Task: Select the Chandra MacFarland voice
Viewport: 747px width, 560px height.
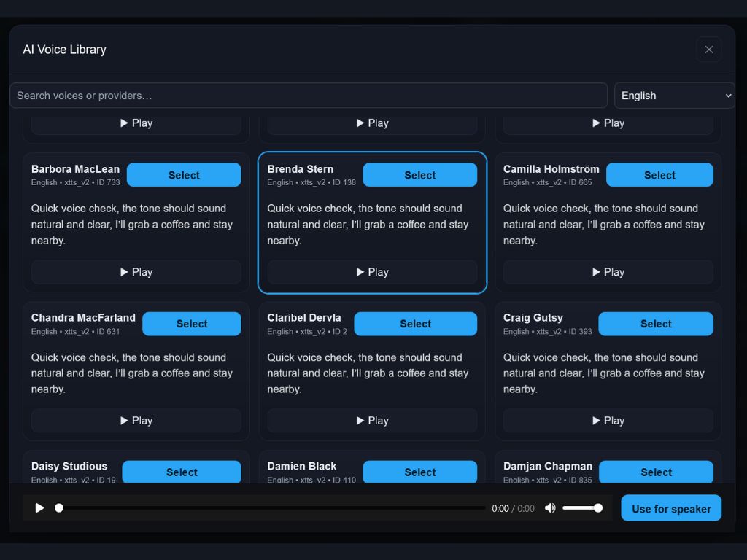Action: coord(191,323)
